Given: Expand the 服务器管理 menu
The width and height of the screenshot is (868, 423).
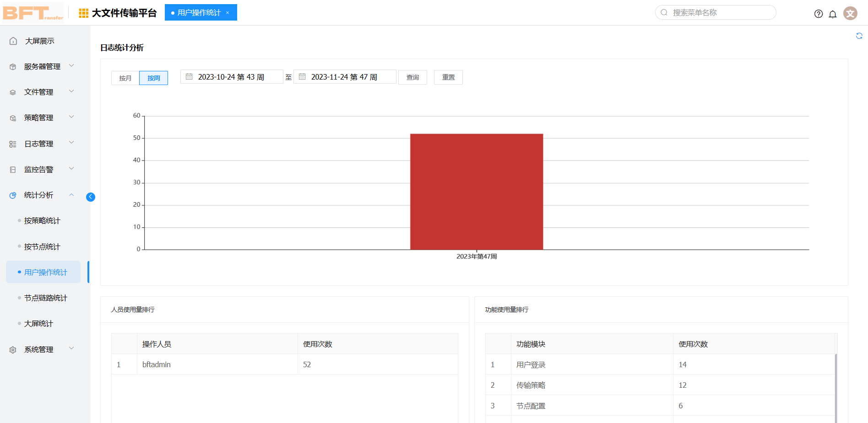Looking at the screenshot, I should [42, 67].
